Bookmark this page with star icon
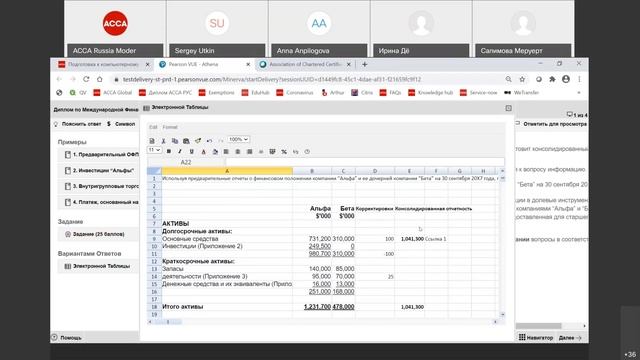The height and width of the screenshot is (360, 640). click(522, 79)
